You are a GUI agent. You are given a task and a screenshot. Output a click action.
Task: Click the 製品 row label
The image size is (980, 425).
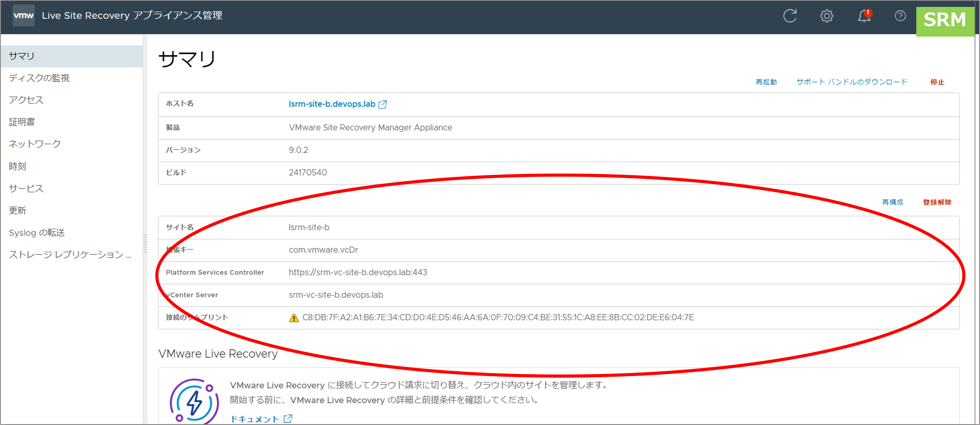173,128
